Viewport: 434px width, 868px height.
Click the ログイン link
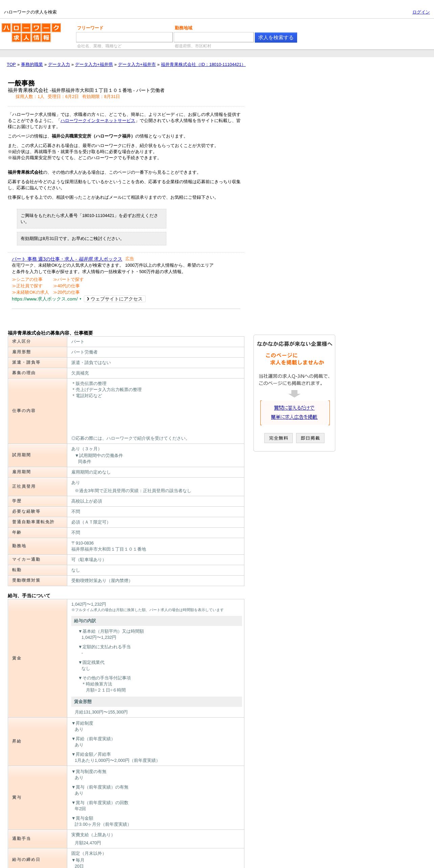tap(421, 12)
